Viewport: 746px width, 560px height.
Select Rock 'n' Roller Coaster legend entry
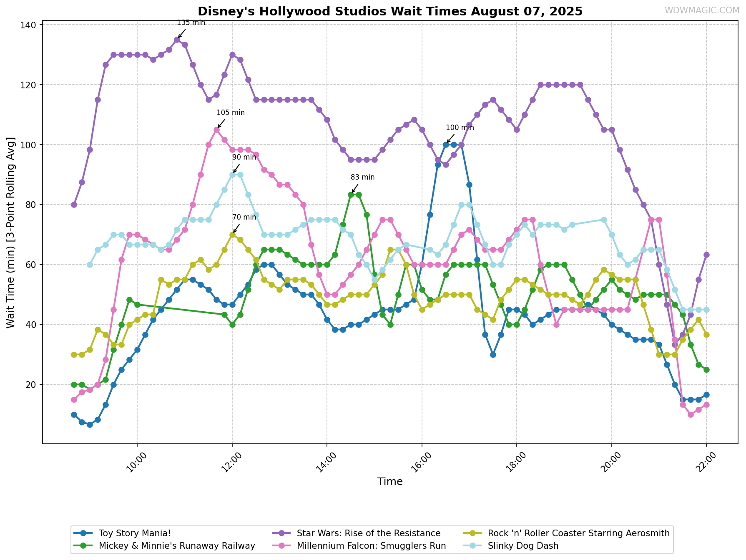(566, 533)
